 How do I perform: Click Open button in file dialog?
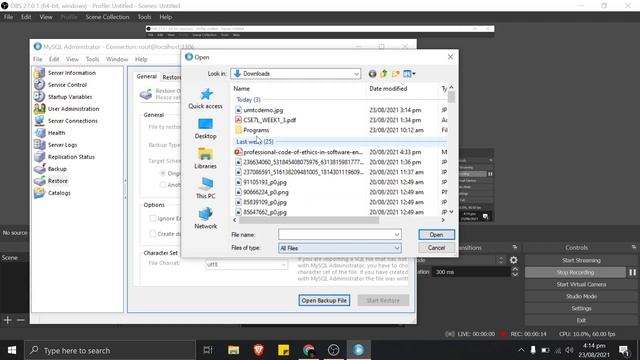coord(436,235)
